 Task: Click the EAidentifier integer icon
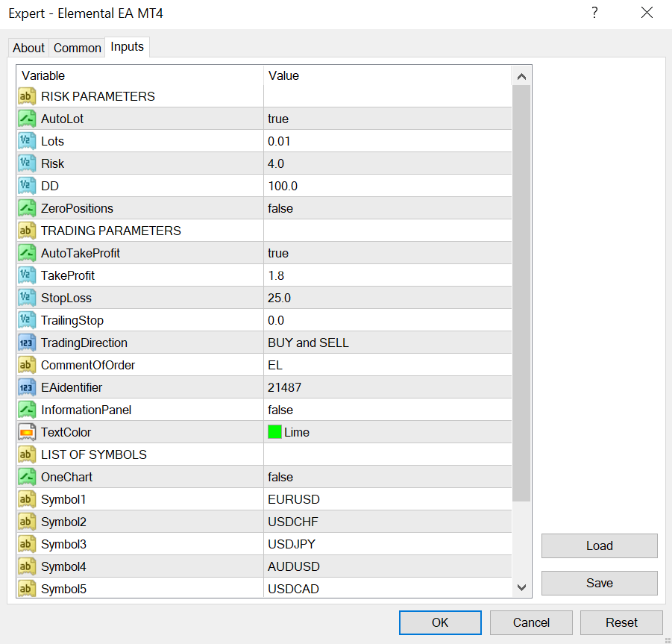tap(27, 387)
